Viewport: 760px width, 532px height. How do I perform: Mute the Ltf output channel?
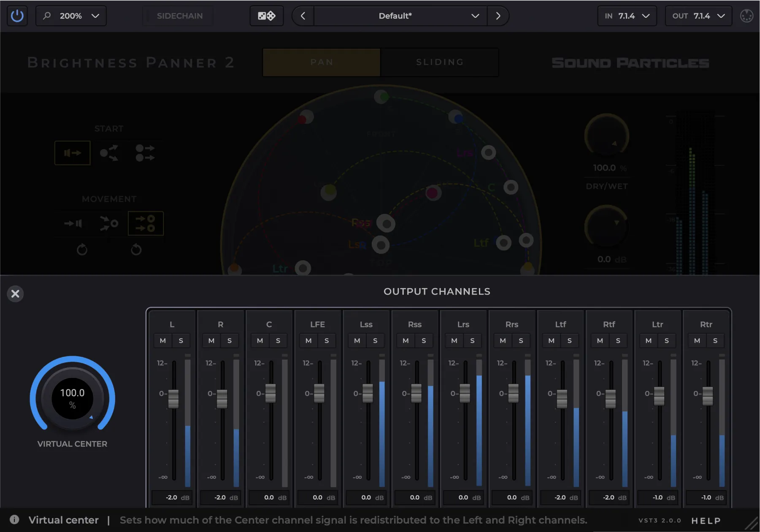[552, 340]
